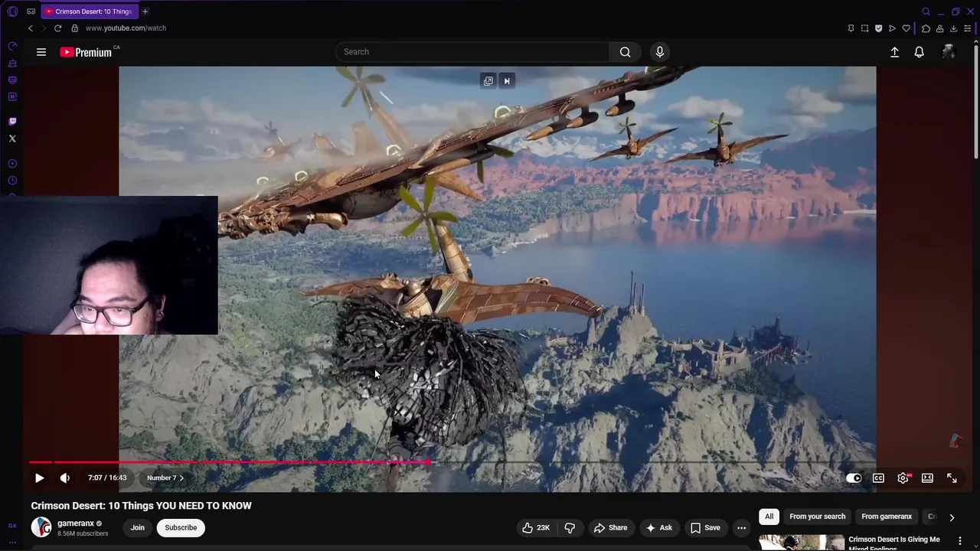
Task: Open gameranx channel avatar
Action: 41,527
